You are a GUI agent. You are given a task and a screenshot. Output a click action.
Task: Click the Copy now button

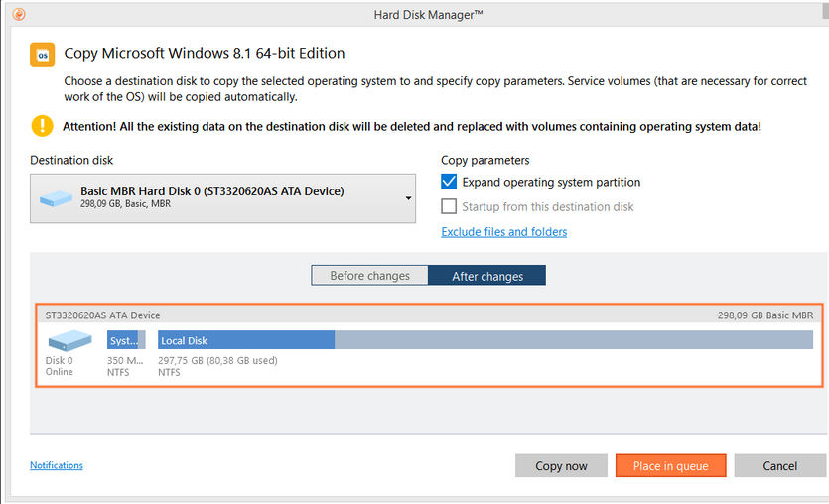pos(561,466)
